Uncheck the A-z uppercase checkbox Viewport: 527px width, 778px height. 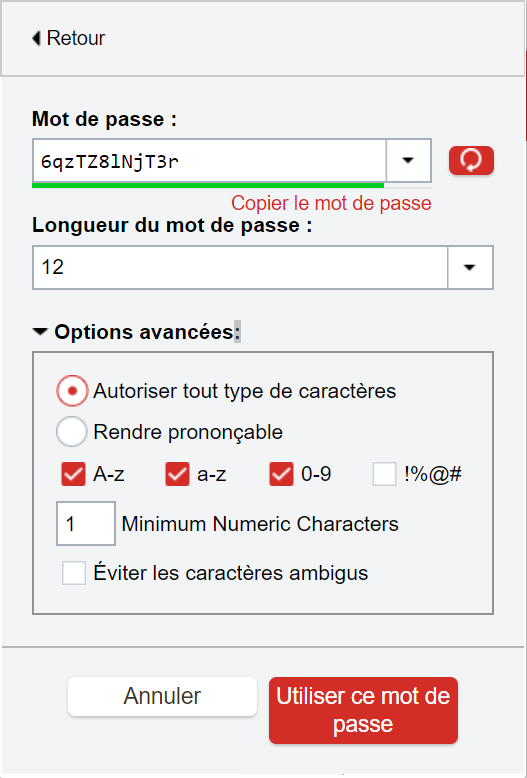click(73, 474)
